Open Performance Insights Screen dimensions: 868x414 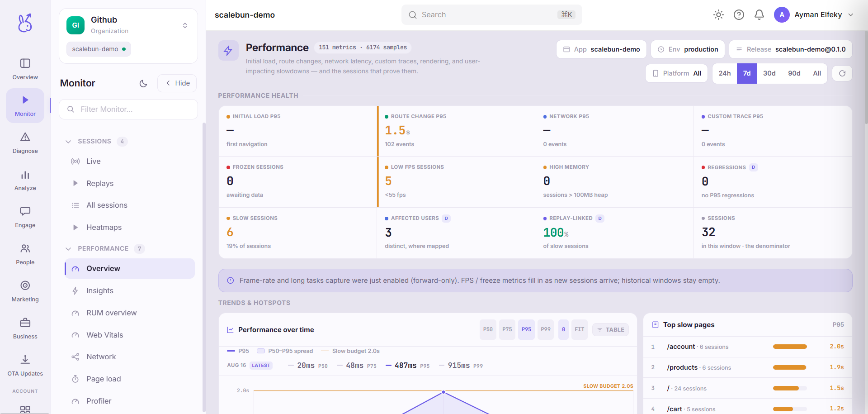click(130, 290)
